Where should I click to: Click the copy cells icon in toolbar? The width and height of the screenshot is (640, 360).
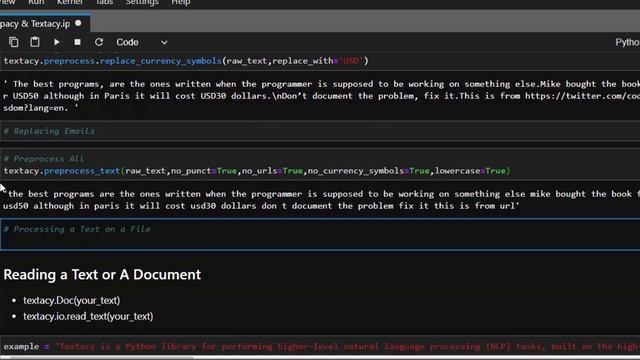tap(13, 42)
